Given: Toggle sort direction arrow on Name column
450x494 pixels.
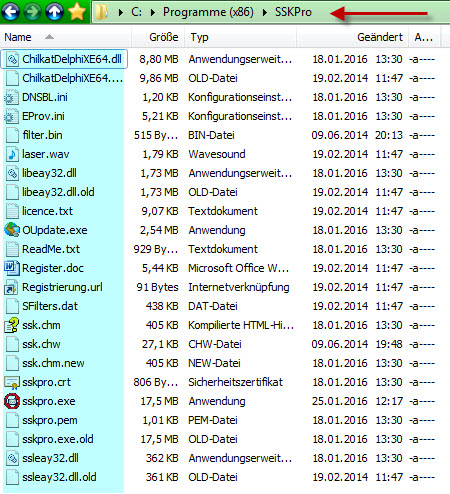Looking at the screenshot, I should pyautogui.click(x=49, y=37).
